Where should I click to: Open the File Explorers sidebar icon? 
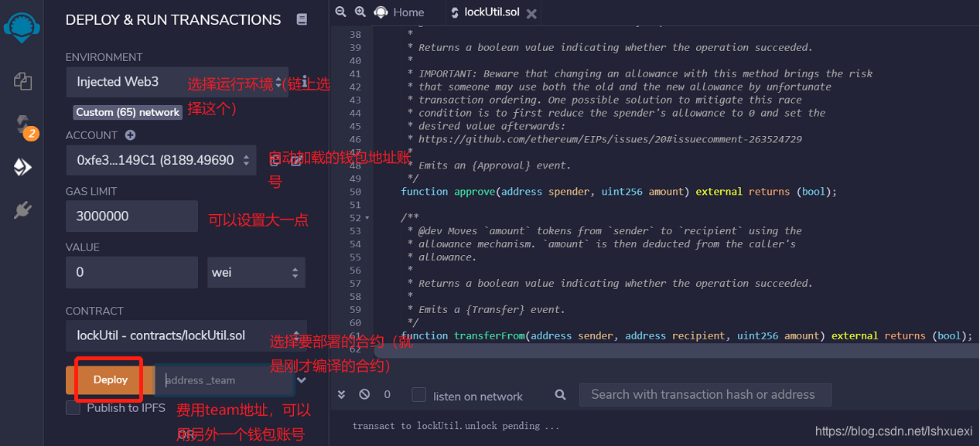tap(22, 80)
